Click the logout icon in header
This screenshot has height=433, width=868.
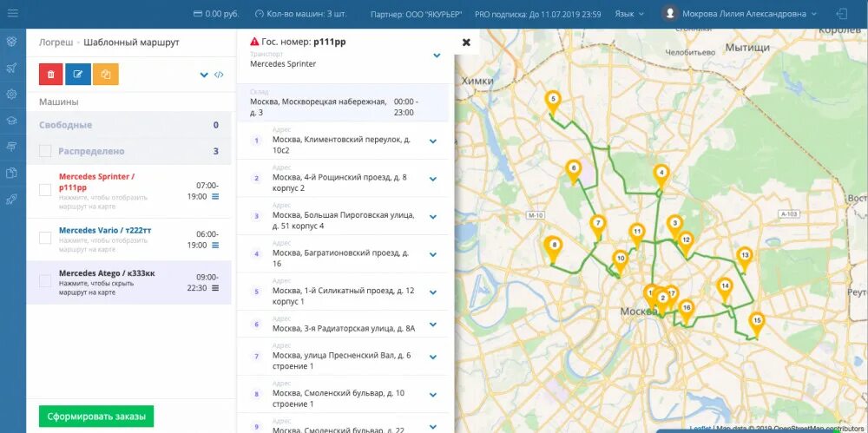(x=843, y=14)
